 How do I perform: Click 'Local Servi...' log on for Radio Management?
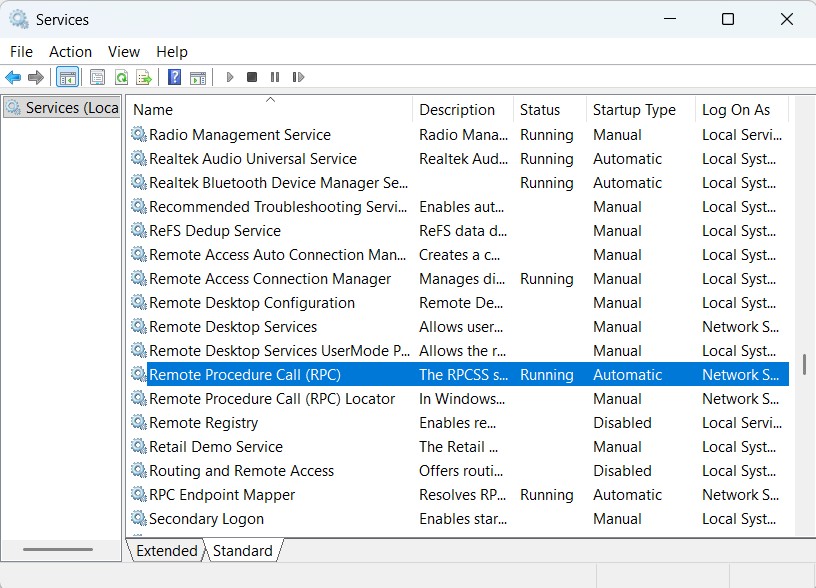click(x=742, y=135)
